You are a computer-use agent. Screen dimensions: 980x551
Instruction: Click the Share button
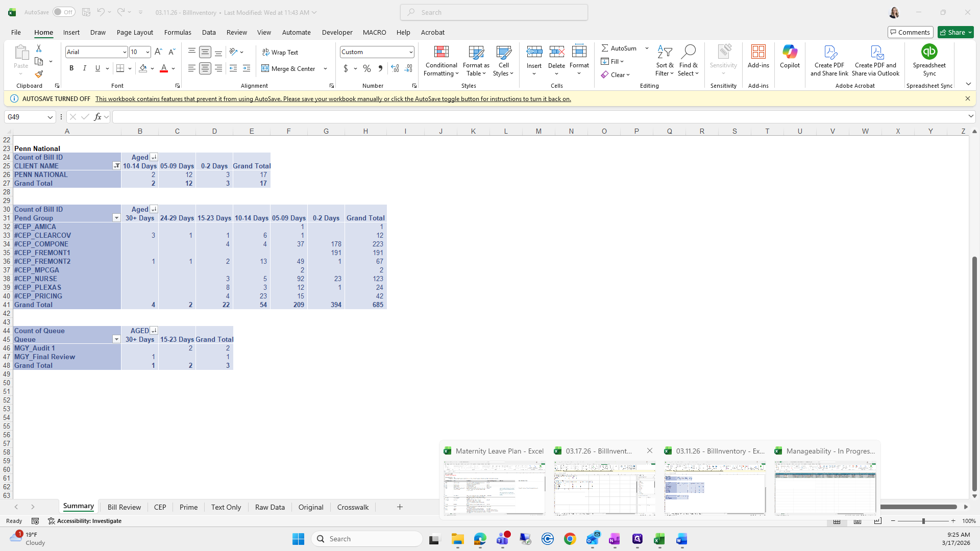(955, 32)
